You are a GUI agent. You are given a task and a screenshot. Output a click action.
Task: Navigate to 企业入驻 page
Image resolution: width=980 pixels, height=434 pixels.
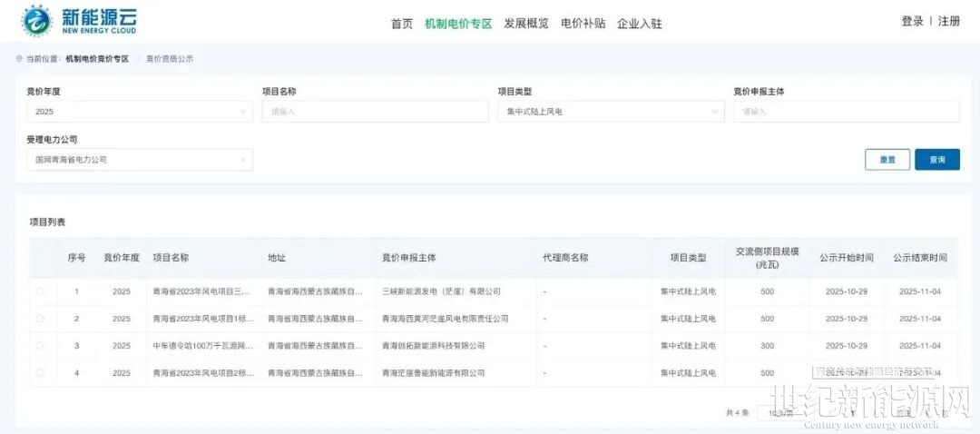pos(640,24)
